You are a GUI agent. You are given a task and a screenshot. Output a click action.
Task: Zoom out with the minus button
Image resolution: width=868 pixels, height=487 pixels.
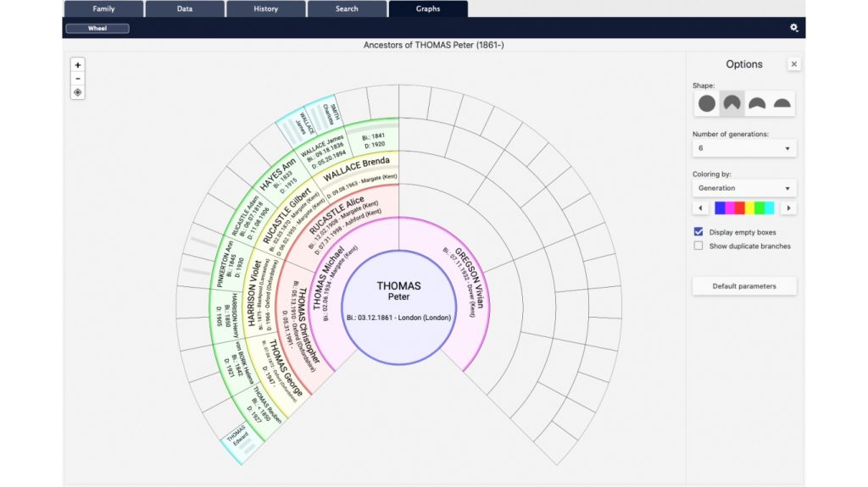click(77, 79)
